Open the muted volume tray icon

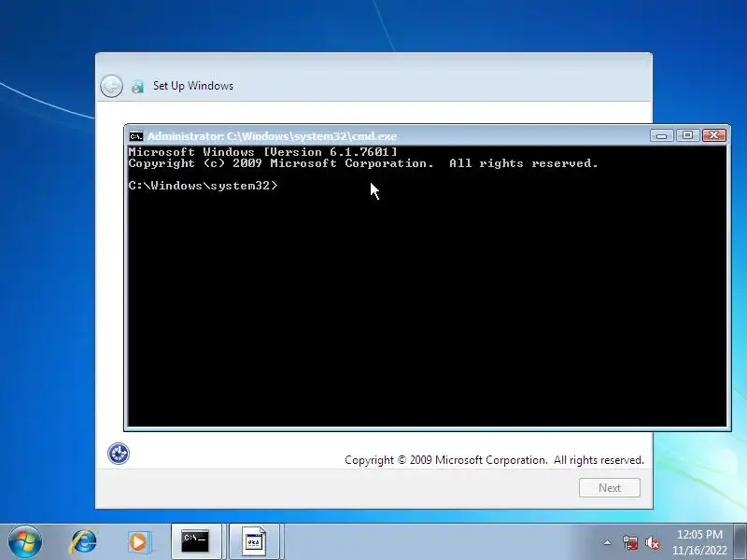652,542
